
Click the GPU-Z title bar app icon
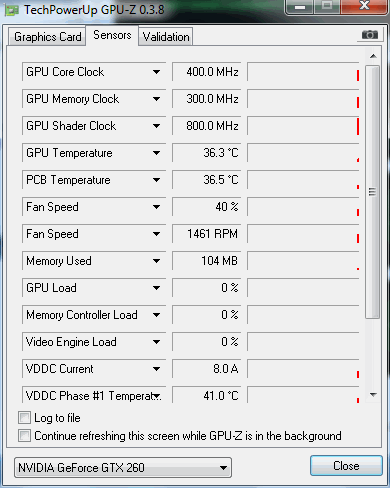(x=11, y=11)
